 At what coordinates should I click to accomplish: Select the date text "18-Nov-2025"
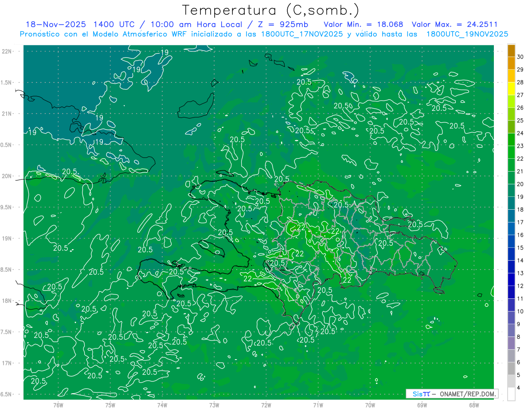click(56, 24)
